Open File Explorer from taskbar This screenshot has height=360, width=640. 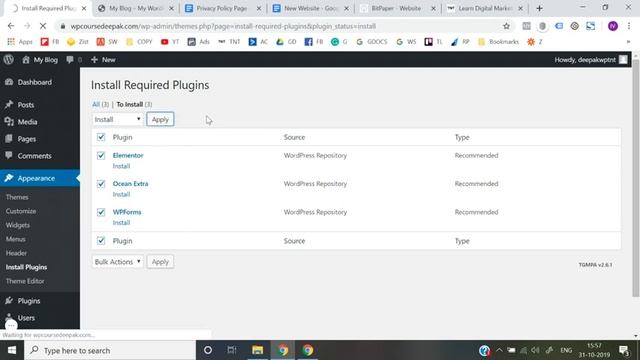258,350
